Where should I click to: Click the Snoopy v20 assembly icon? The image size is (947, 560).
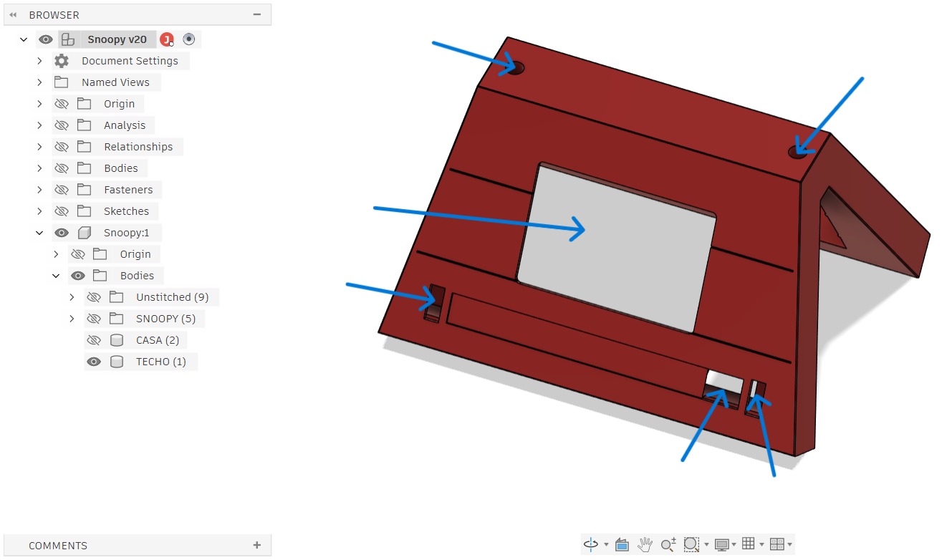(x=68, y=39)
